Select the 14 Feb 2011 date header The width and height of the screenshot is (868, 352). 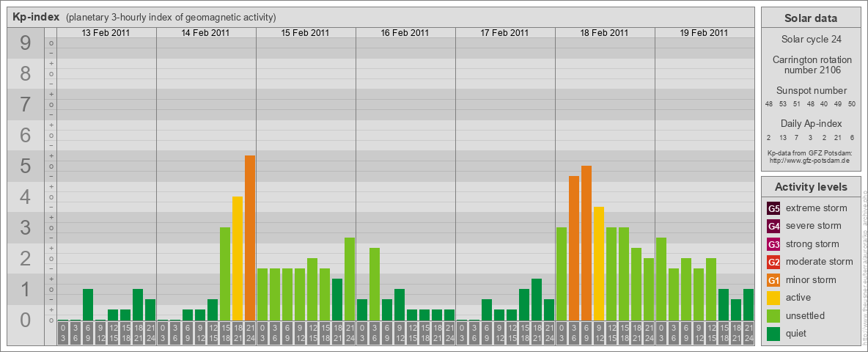point(205,33)
